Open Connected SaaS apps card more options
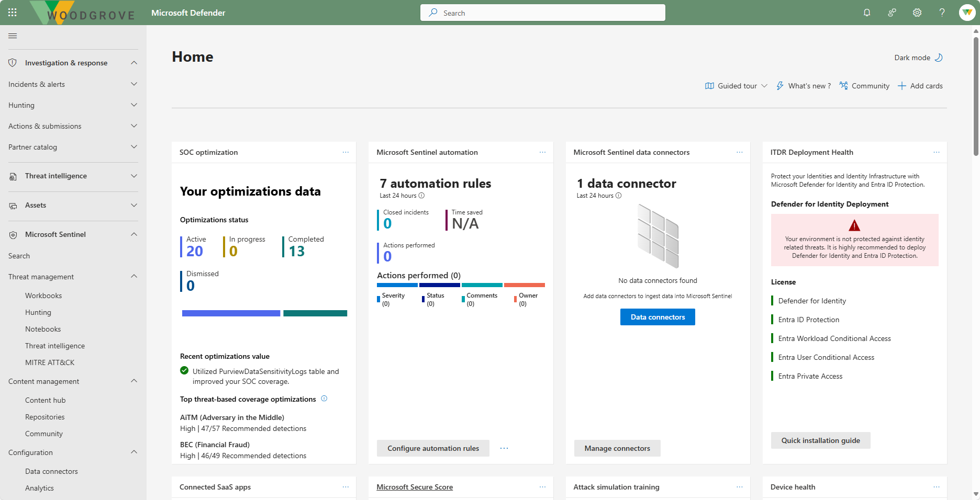Viewport: 980px width, 500px height. [x=346, y=487]
